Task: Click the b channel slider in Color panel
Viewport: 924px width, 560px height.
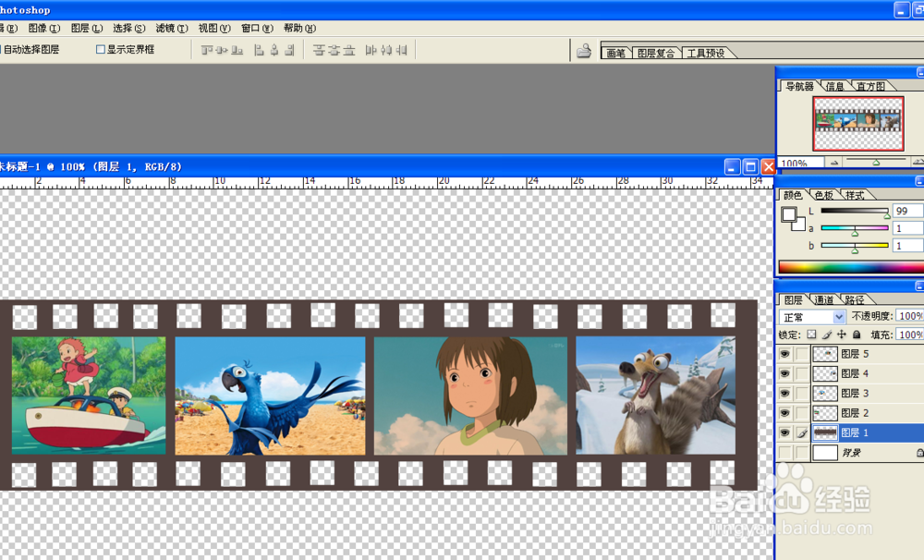Action: click(x=855, y=247)
